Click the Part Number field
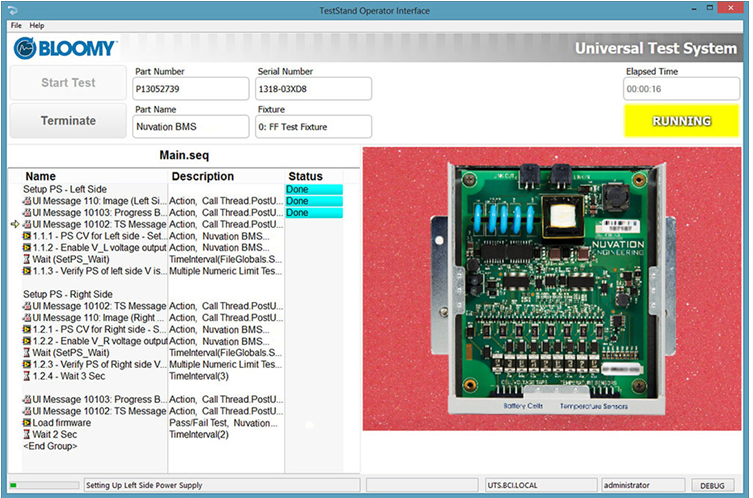Screen dimensions: 753x498 191,88
